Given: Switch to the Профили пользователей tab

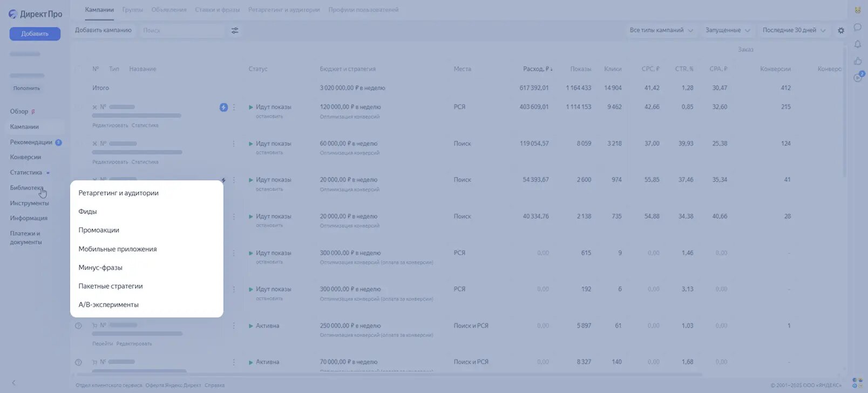Looking at the screenshot, I should (363, 10).
